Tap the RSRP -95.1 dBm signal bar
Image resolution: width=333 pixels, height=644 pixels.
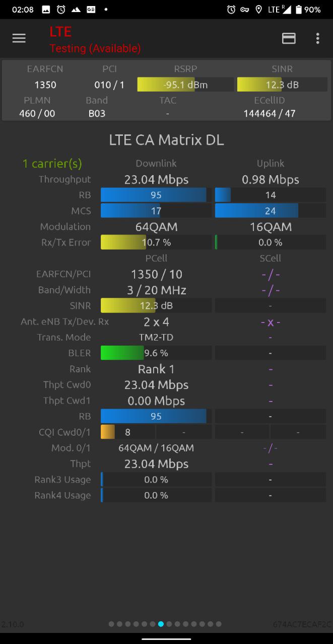point(185,85)
